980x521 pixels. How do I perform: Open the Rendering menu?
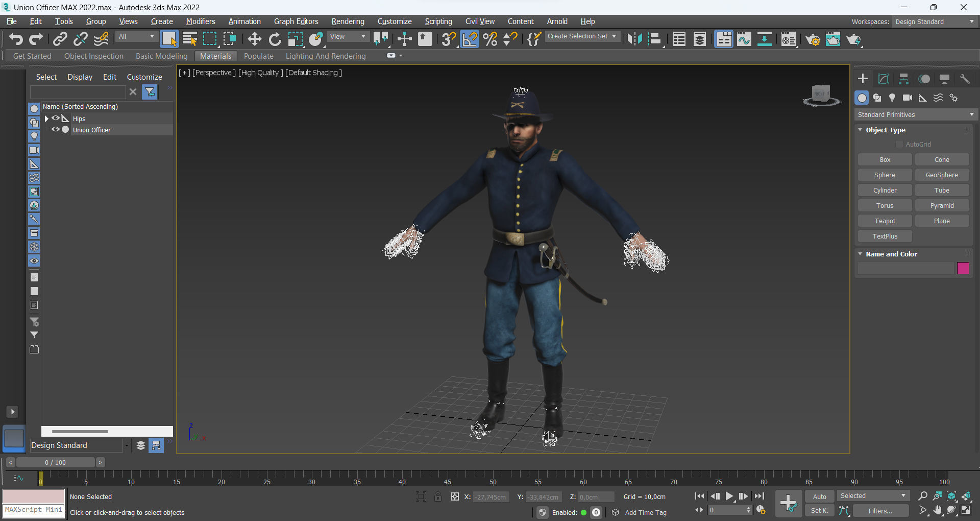click(x=348, y=21)
